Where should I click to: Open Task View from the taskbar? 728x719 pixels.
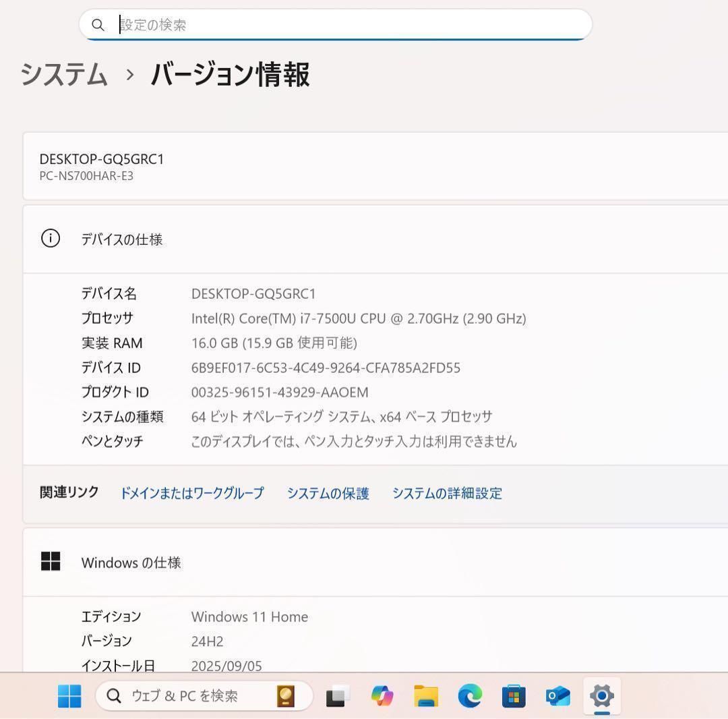pos(336,695)
